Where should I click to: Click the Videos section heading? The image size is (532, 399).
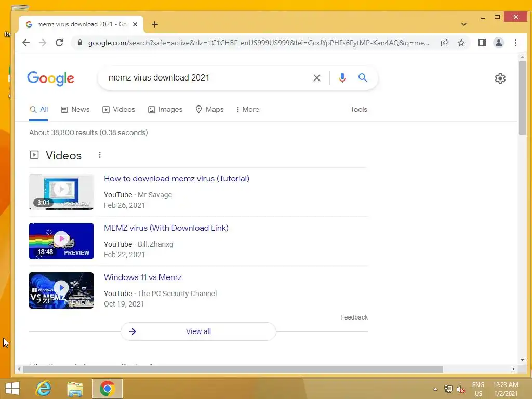click(x=63, y=155)
